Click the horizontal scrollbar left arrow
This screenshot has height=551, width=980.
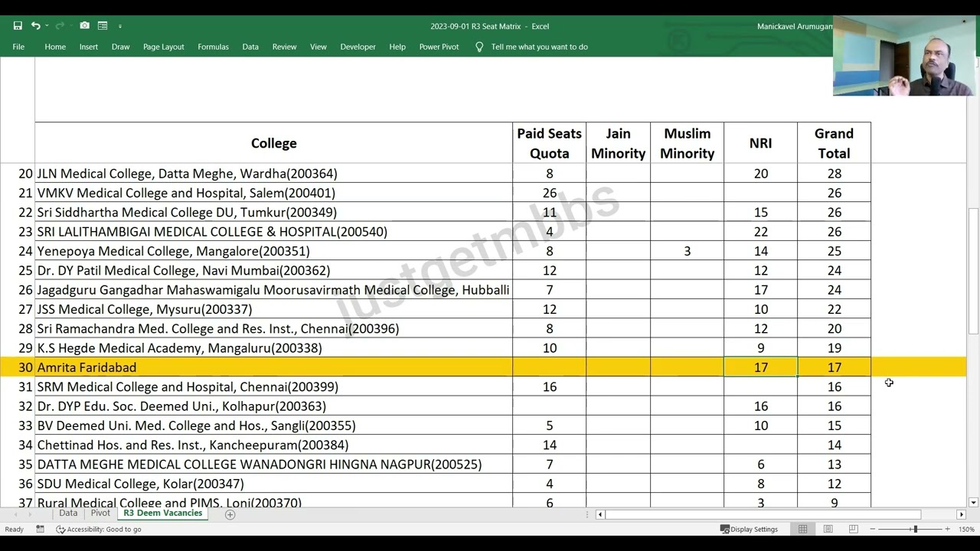click(x=600, y=514)
